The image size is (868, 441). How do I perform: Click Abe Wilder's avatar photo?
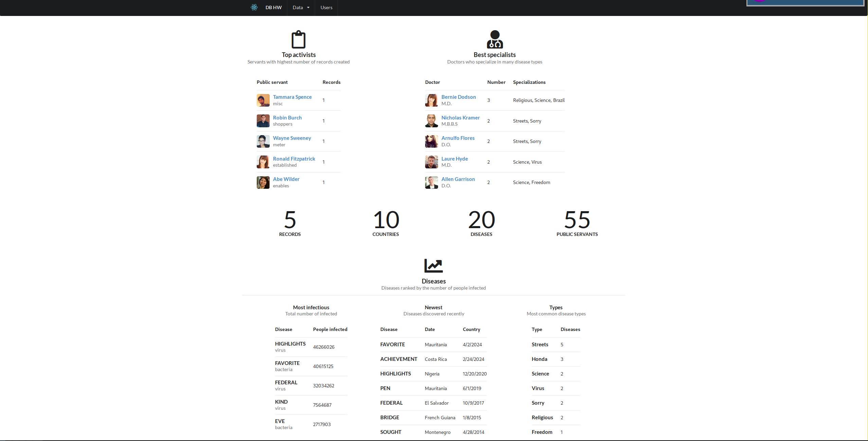(263, 182)
